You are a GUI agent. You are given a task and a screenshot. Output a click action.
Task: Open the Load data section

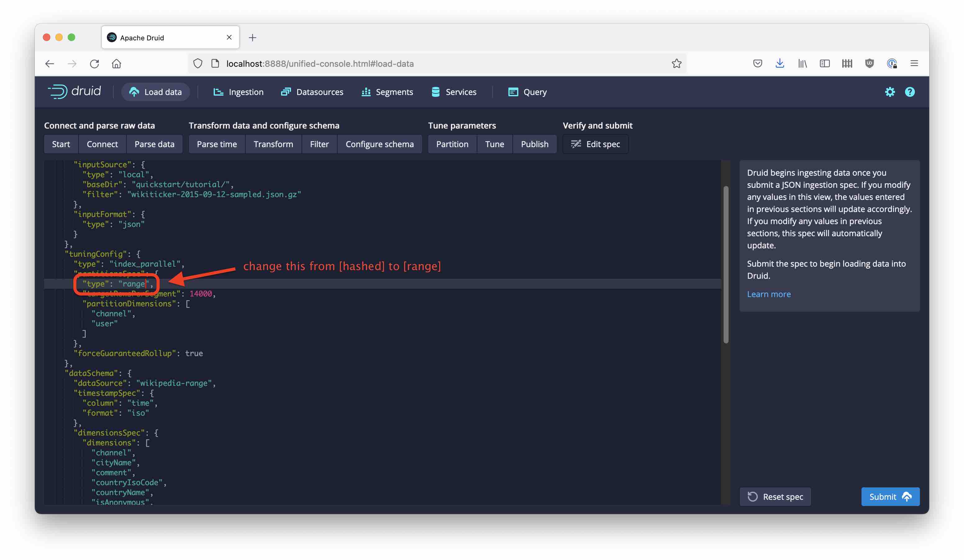[155, 91]
